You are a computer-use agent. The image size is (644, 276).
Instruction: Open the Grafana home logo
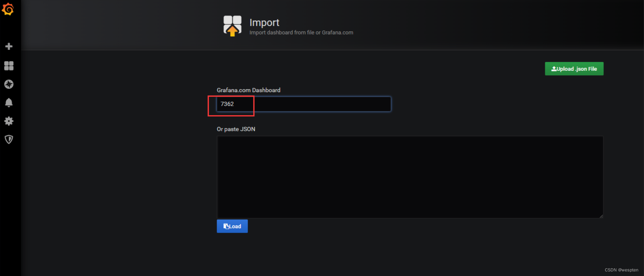pos(8,9)
